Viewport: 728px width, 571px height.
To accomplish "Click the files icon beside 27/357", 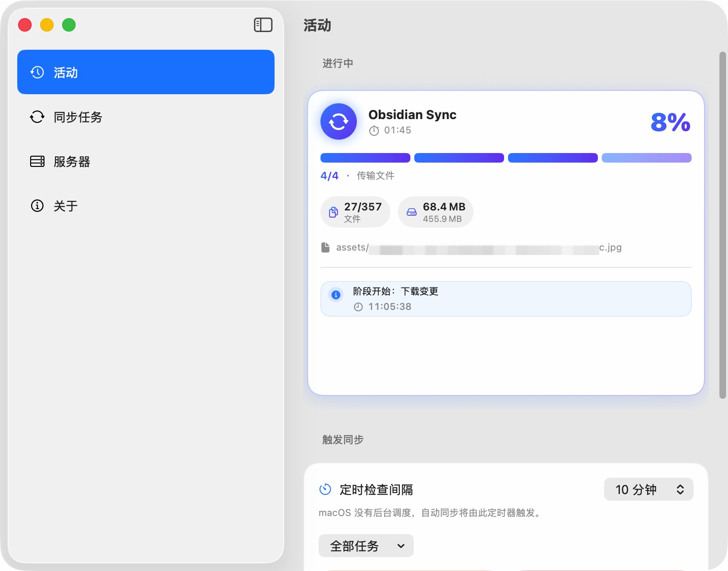I will (333, 212).
